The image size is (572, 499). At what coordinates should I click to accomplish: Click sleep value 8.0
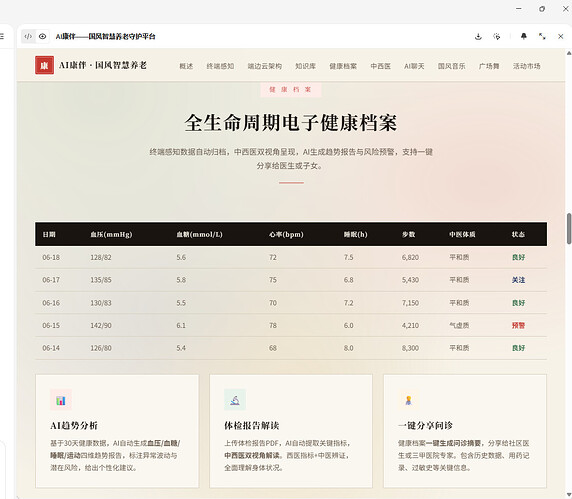348,348
